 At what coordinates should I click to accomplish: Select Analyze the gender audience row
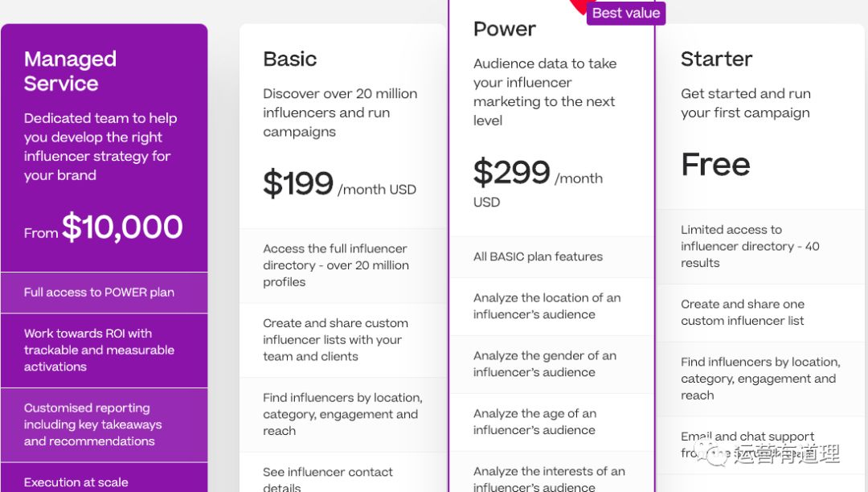pos(552,364)
